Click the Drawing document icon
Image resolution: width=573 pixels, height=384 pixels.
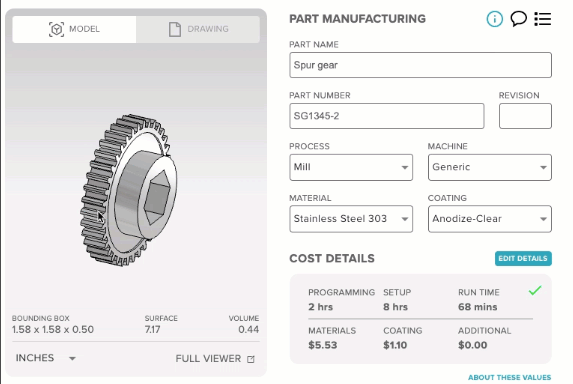coord(175,29)
